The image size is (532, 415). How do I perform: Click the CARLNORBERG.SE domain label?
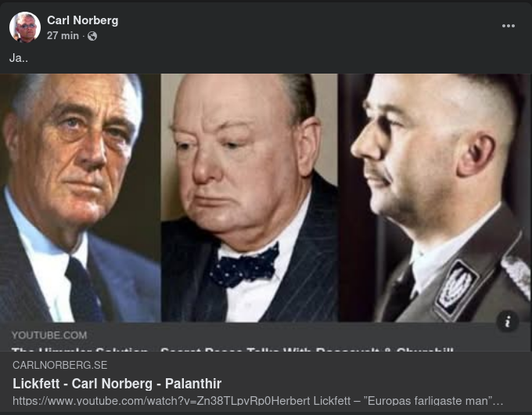tap(60, 365)
